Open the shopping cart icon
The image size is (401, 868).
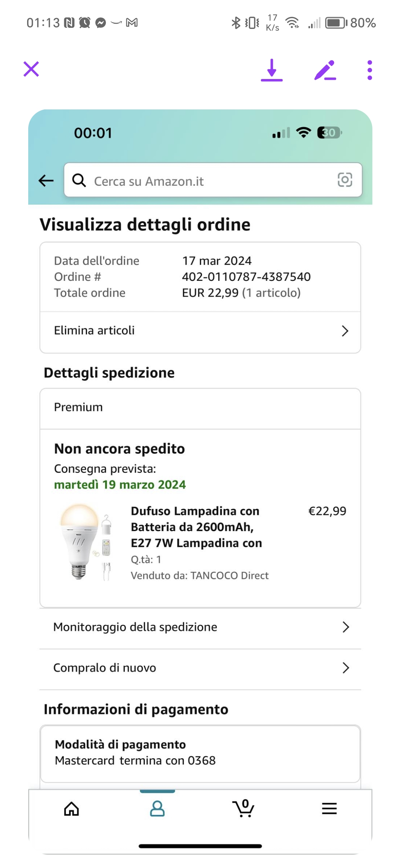(243, 809)
